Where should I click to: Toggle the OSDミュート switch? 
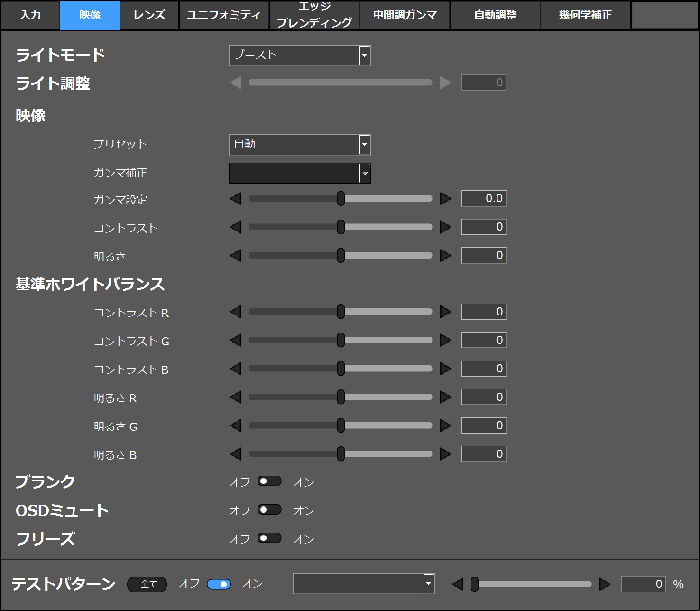[269, 510]
